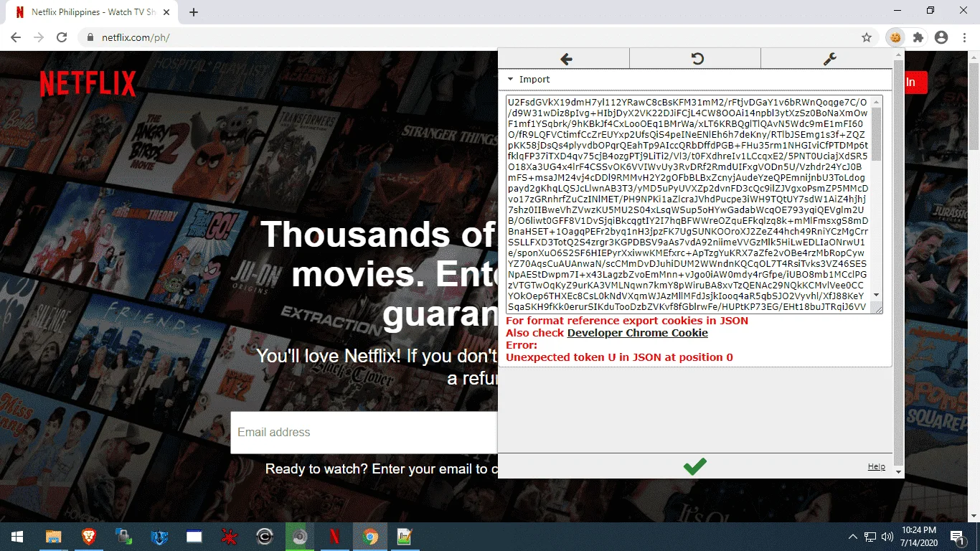Click the Netflix Email address field
Viewport: 980px width, 551px height.
pyautogui.click(x=364, y=433)
